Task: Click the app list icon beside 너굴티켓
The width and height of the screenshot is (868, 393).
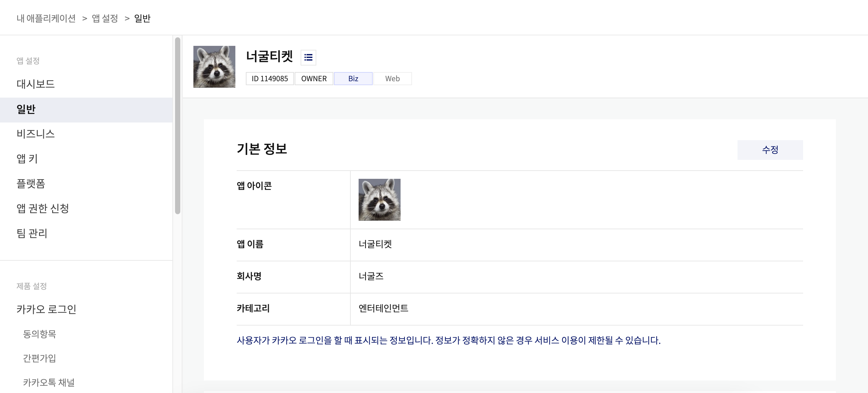Action: (x=308, y=57)
